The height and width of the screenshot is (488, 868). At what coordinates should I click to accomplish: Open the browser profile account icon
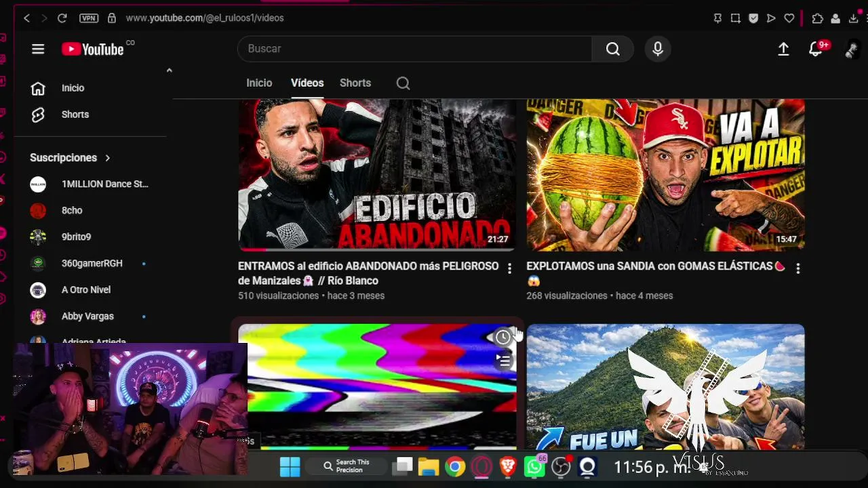[x=835, y=18]
